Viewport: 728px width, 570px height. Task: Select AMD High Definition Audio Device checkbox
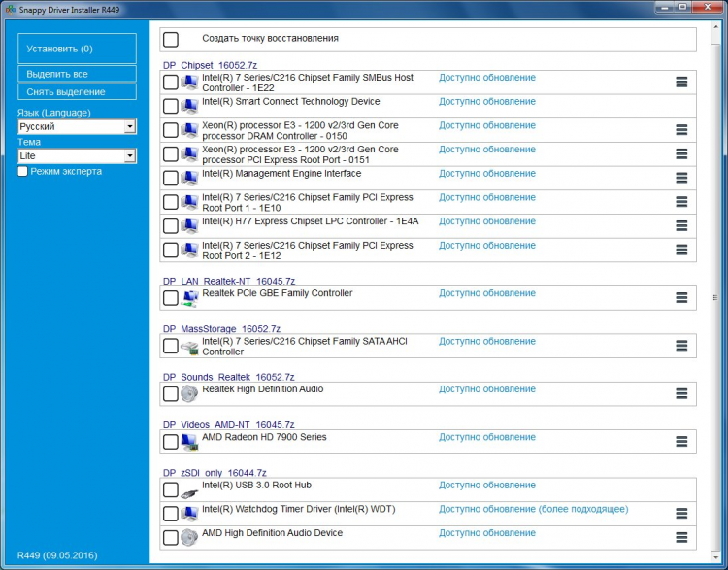tap(171, 538)
